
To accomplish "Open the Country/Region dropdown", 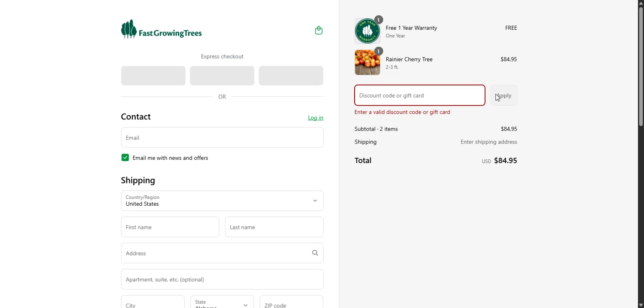I will click(x=222, y=201).
